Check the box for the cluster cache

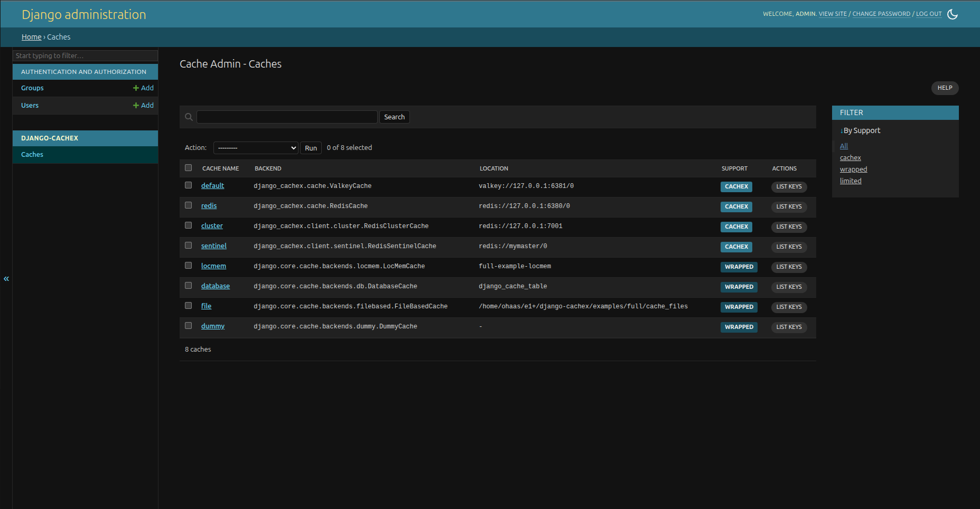click(188, 225)
